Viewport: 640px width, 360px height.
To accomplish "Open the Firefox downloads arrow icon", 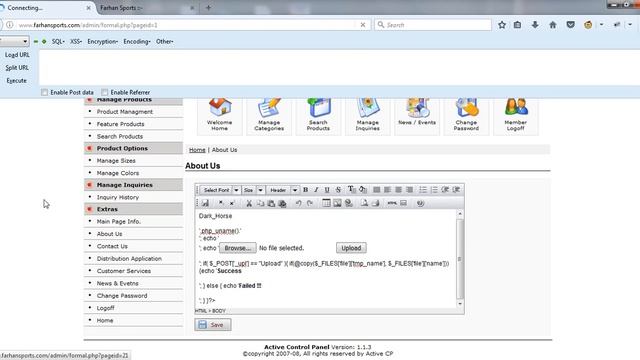I will click(535, 25).
